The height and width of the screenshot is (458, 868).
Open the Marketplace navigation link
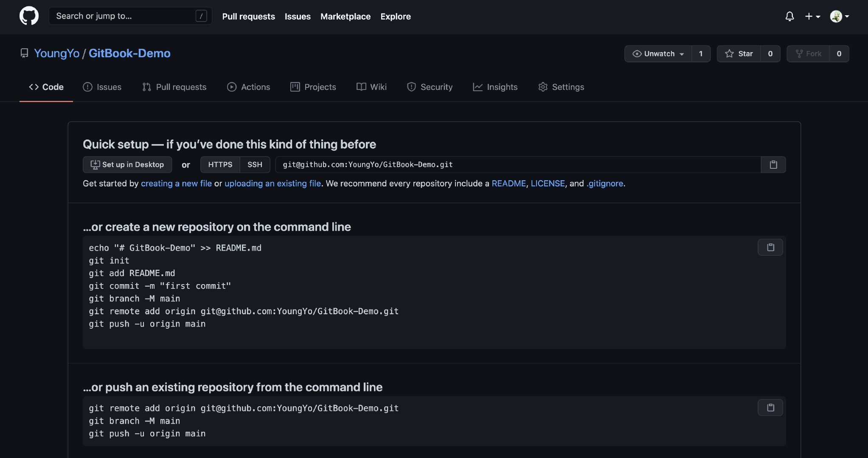point(345,17)
